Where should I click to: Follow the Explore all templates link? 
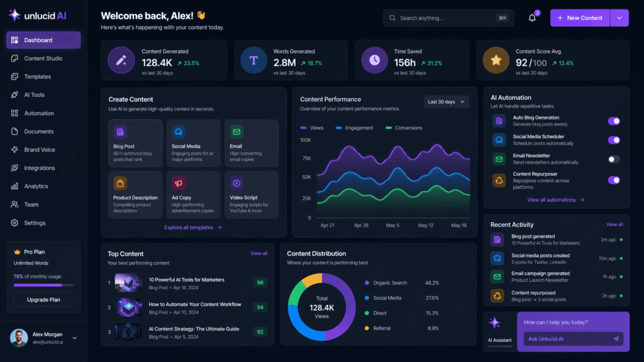(x=193, y=228)
